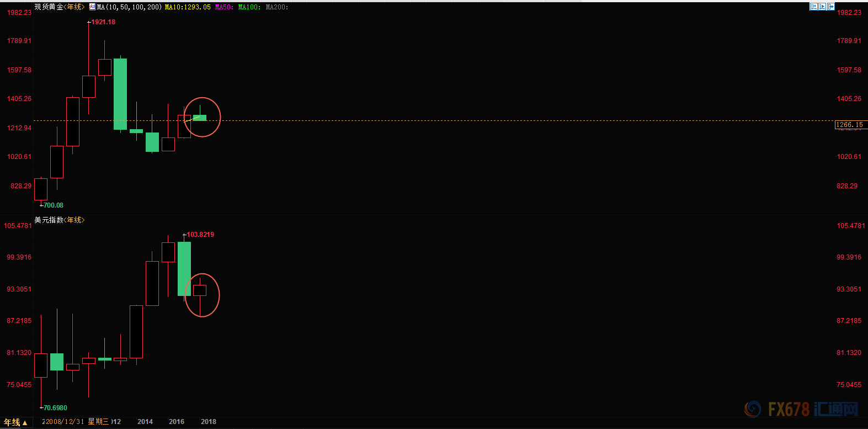
Task: Click the MA10:1293.05 value
Action: (x=188, y=7)
